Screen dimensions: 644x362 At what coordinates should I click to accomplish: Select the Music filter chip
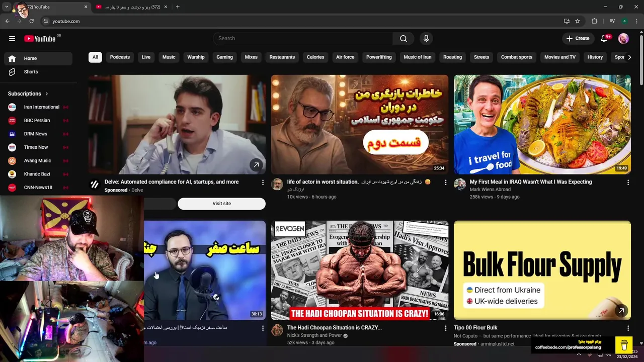[169, 57]
